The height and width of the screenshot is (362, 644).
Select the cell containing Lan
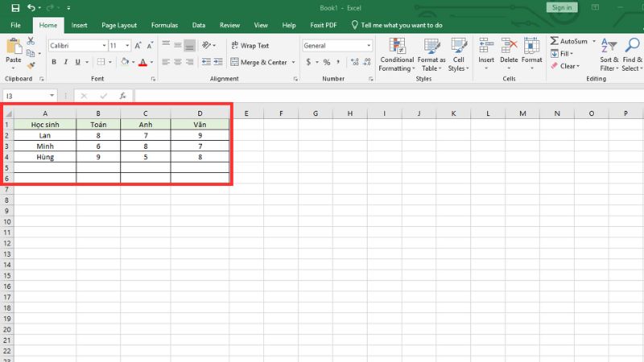[x=44, y=135]
